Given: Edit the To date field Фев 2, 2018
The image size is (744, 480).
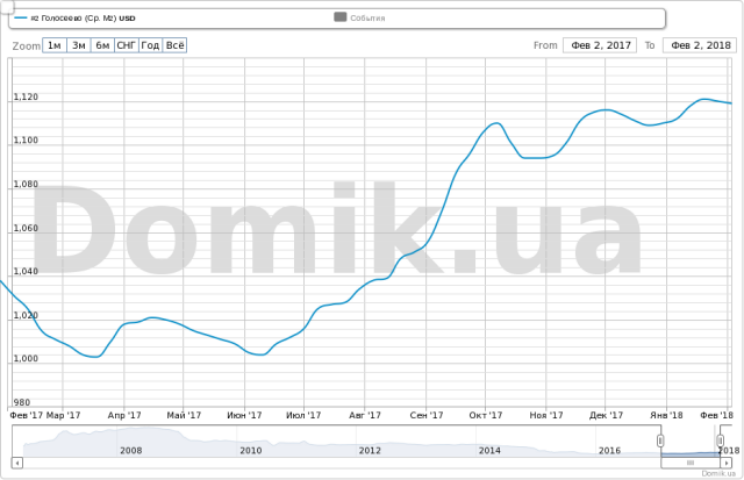Looking at the screenshot, I should pos(700,46).
